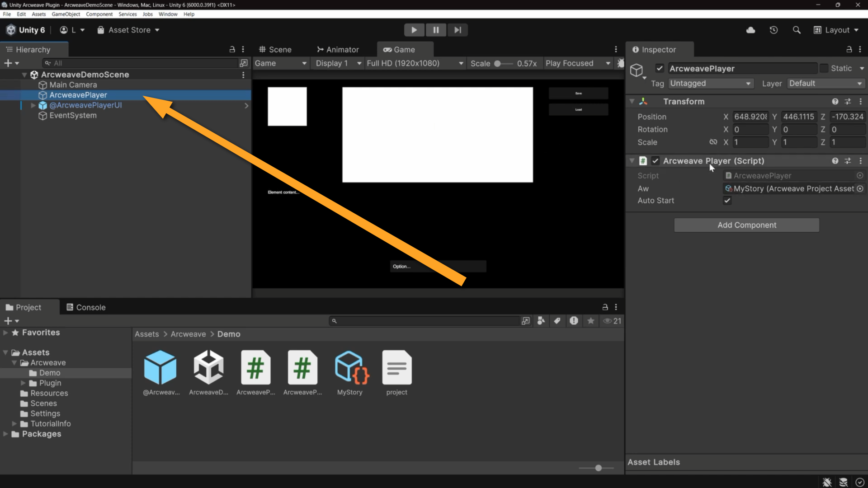Click the favorite star icon in Project toolbar
The image size is (868, 488).
[x=590, y=321]
